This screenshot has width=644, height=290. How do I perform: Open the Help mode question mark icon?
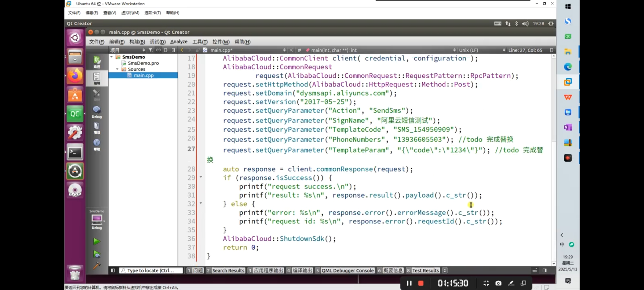pyautogui.click(x=97, y=144)
